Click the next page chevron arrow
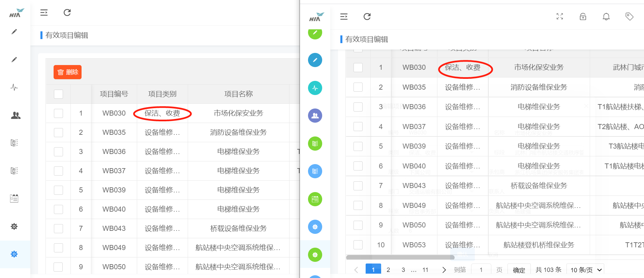Screen dimensions: 644x278 [444, 270]
